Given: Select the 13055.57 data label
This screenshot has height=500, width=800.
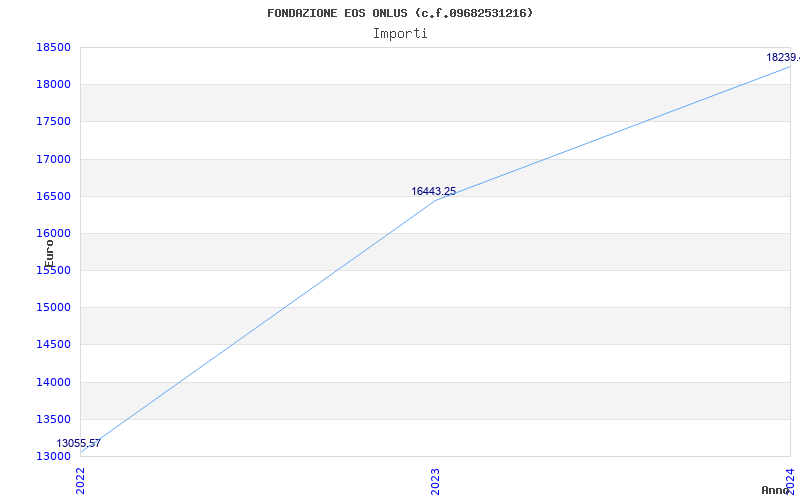Looking at the screenshot, I should [79, 443].
